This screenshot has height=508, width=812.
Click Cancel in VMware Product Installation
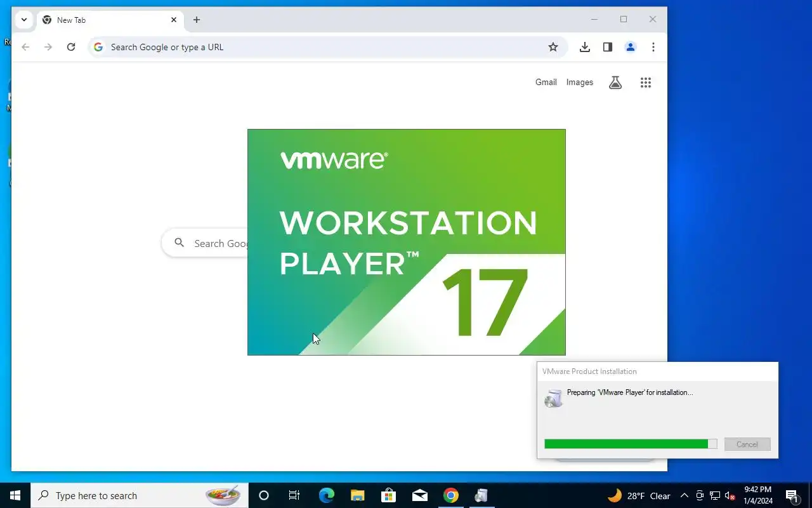pos(747,444)
